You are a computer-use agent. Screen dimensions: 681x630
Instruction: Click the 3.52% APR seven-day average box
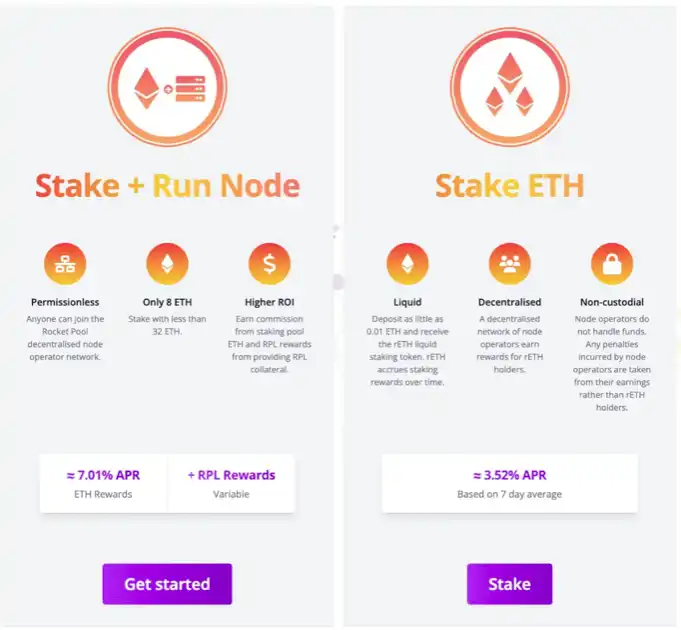(x=509, y=484)
